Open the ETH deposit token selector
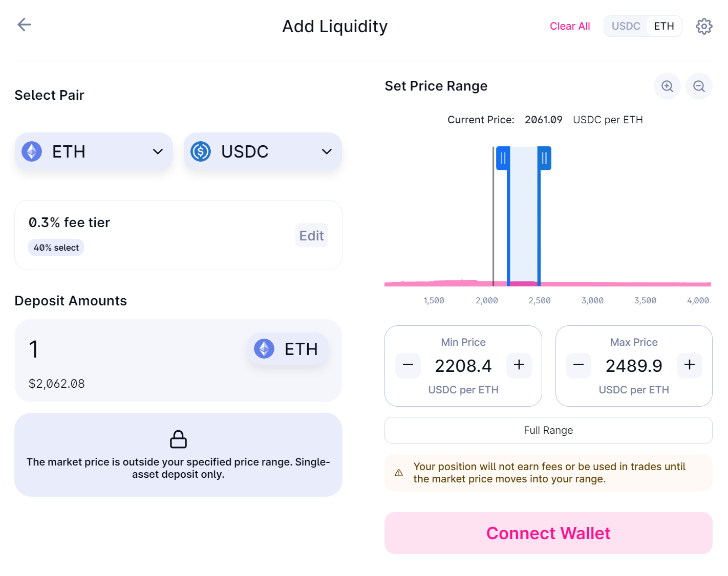This screenshot has height=576, width=728. click(x=287, y=349)
